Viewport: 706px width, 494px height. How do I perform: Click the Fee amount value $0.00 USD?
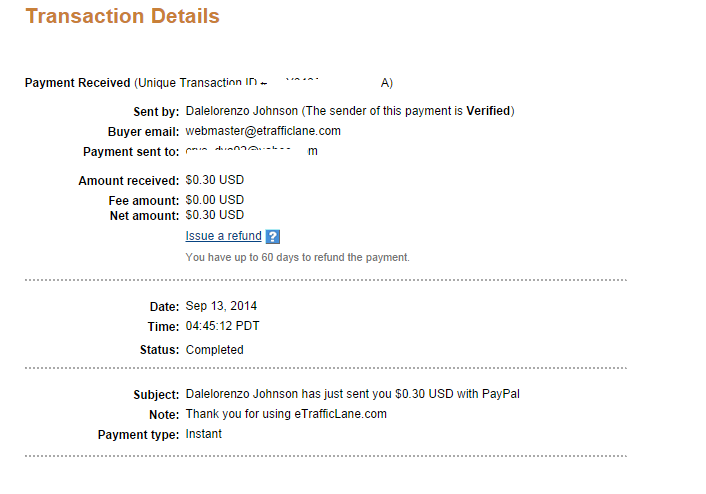215,200
